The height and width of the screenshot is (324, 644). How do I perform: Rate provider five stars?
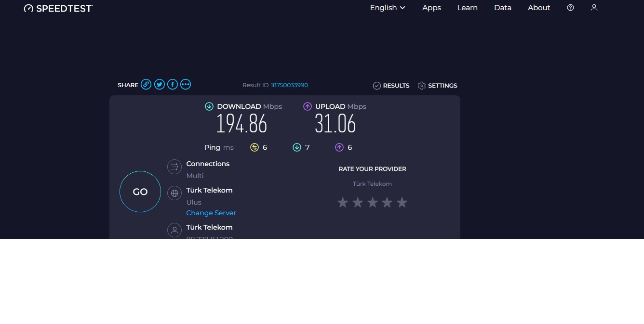(402, 202)
